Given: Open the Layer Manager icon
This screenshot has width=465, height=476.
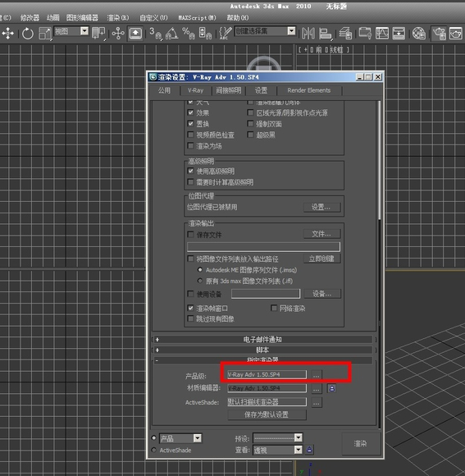Looking at the screenshot, I should (x=345, y=34).
